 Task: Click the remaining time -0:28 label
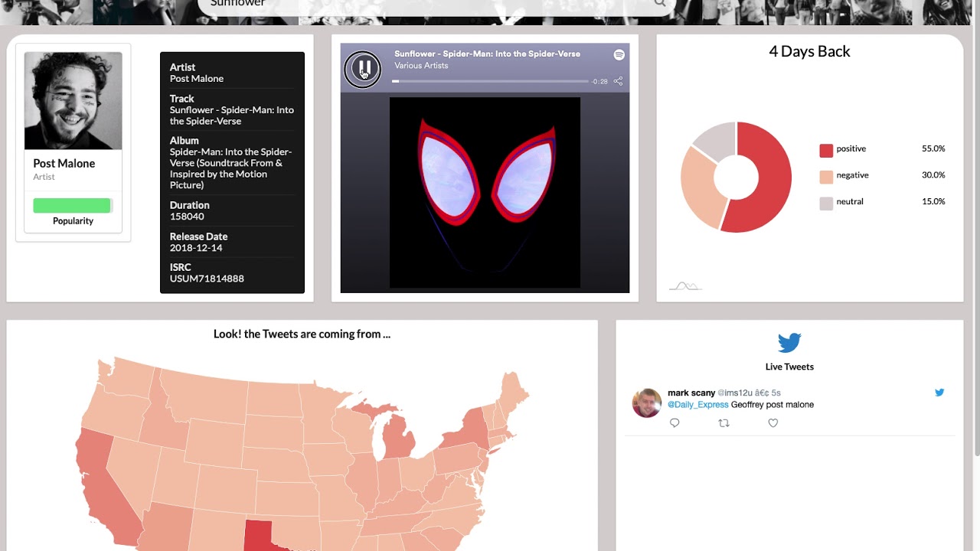point(599,81)
